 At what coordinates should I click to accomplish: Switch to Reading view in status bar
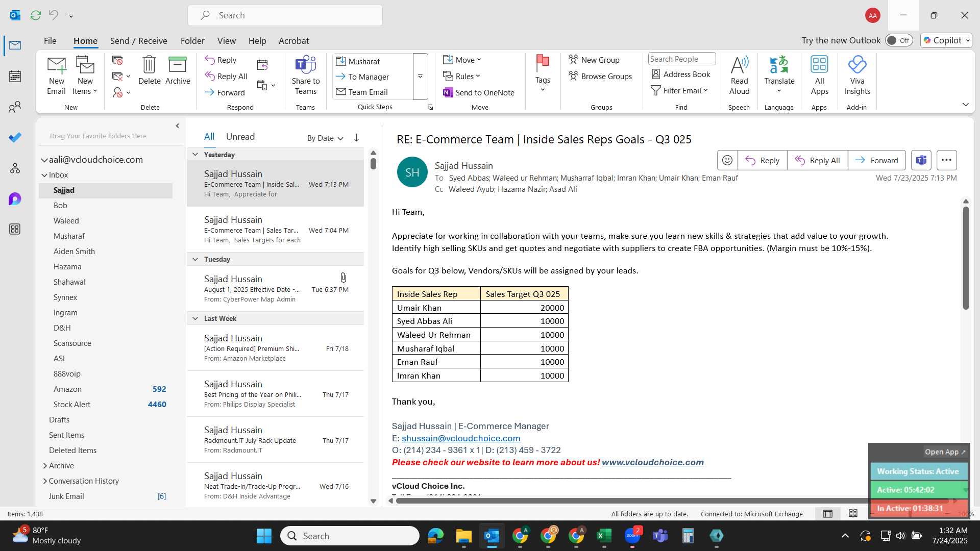point(853,514)
